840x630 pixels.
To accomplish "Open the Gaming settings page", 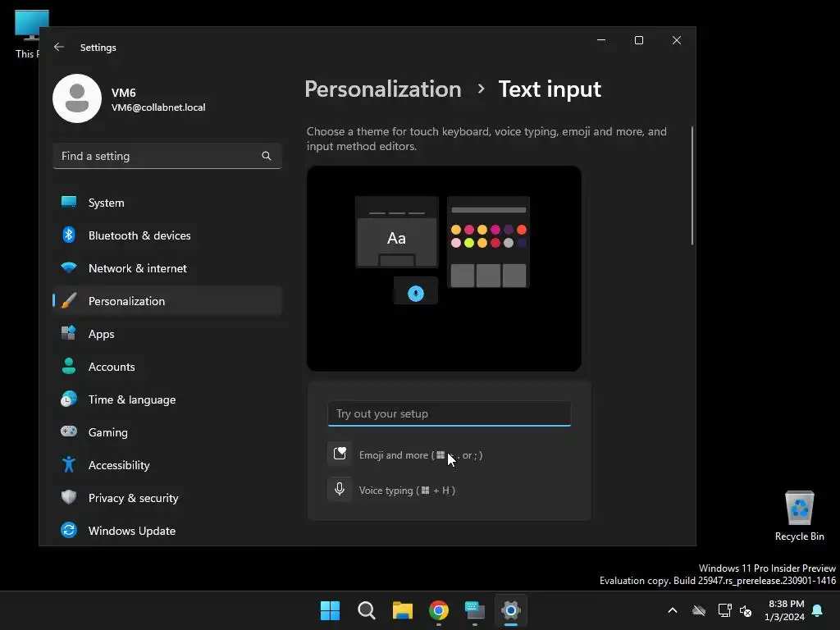I will tap(167, 432).
